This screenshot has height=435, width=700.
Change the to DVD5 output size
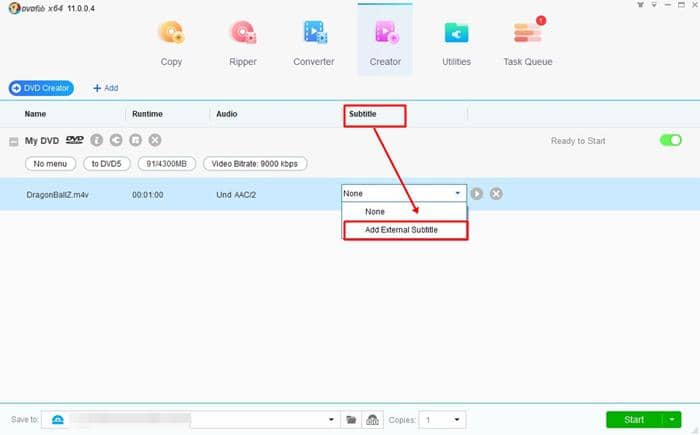tap(107, 164)
